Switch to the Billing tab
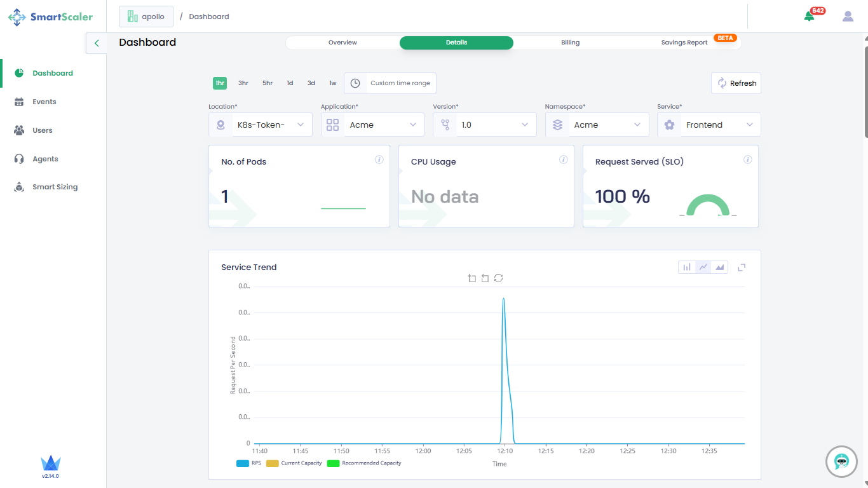868x488 pixels. [570, 43]
